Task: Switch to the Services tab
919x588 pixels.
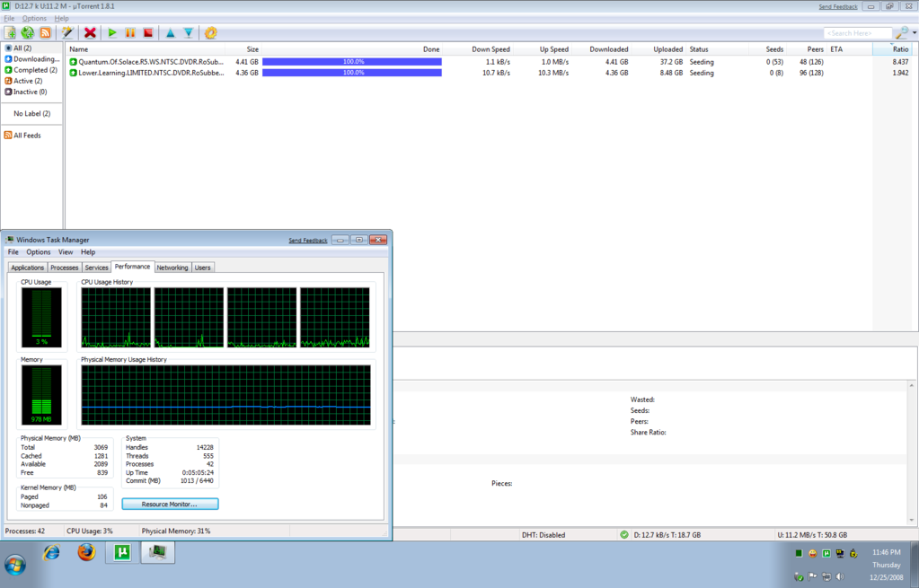Action: tap(96, 268)
